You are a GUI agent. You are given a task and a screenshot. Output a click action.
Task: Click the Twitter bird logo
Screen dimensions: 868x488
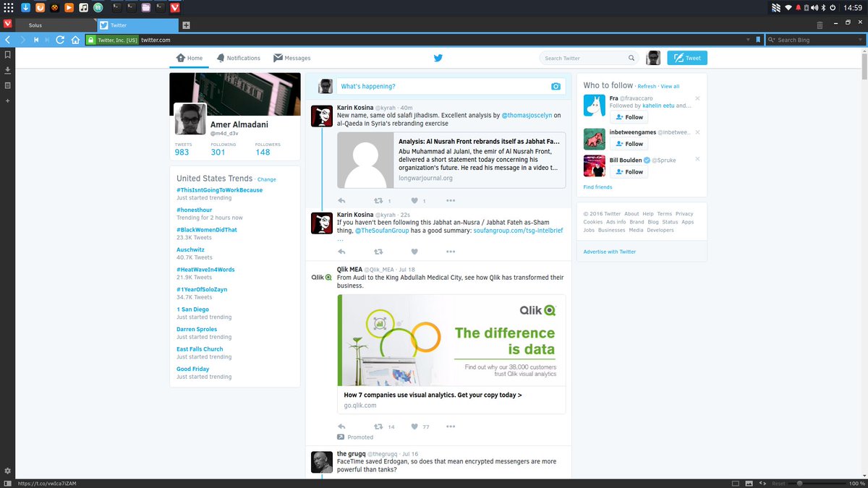pos(438,58)
